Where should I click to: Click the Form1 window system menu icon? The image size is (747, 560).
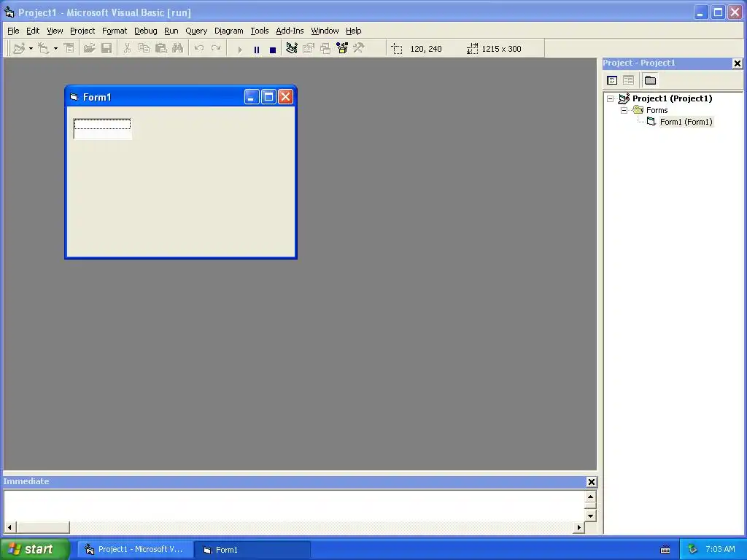(x=74, y=97)
